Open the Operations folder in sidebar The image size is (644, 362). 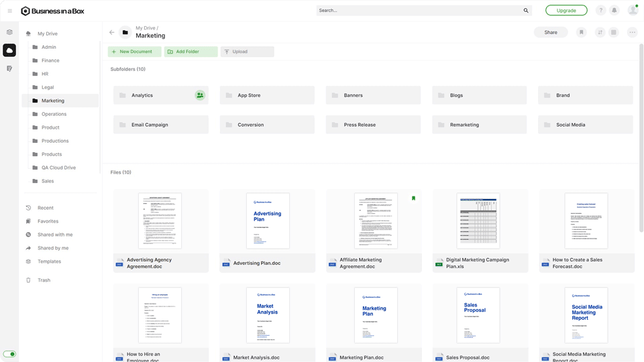click(x=54, y=114)
